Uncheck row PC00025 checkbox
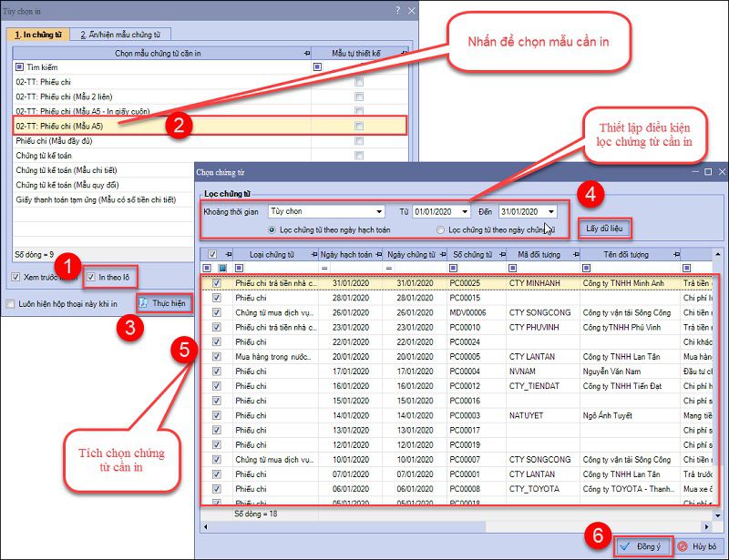 coord(217,283)
